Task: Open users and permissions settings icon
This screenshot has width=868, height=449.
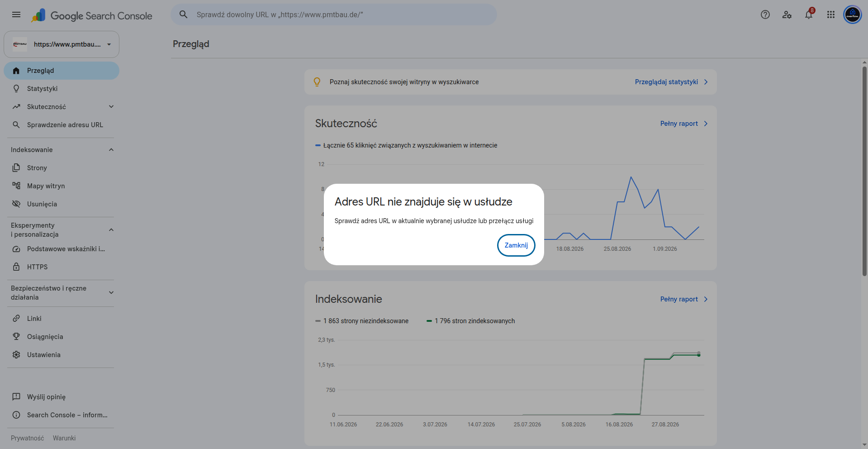Action: tap(787, 14)
